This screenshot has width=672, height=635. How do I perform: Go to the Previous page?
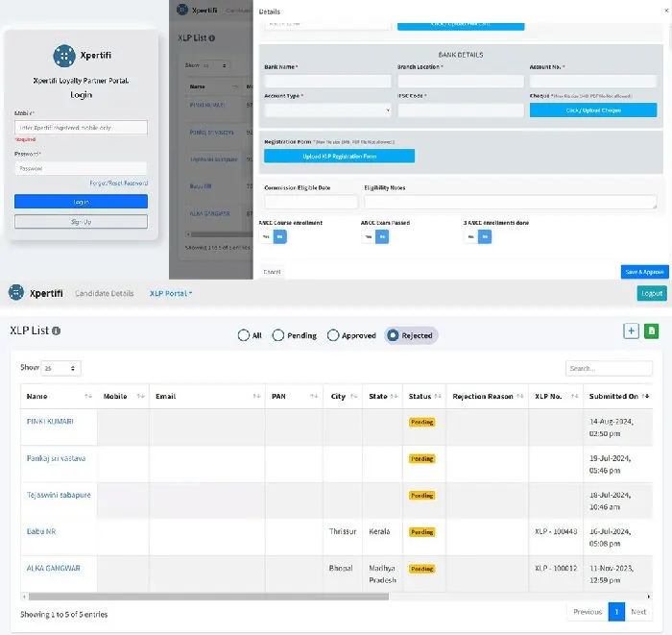(x=588, y=612)
